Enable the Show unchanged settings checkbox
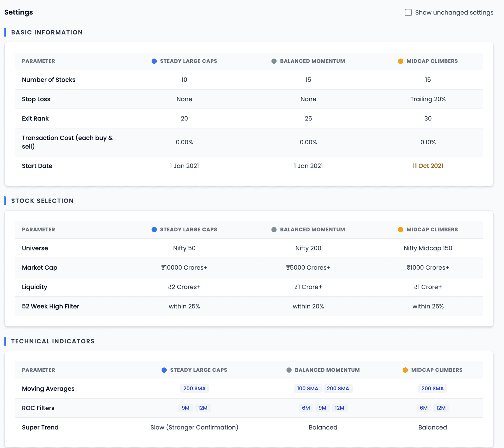Image resolution: width=504 pixels, height=448 pixels. [x=408, y=13]
